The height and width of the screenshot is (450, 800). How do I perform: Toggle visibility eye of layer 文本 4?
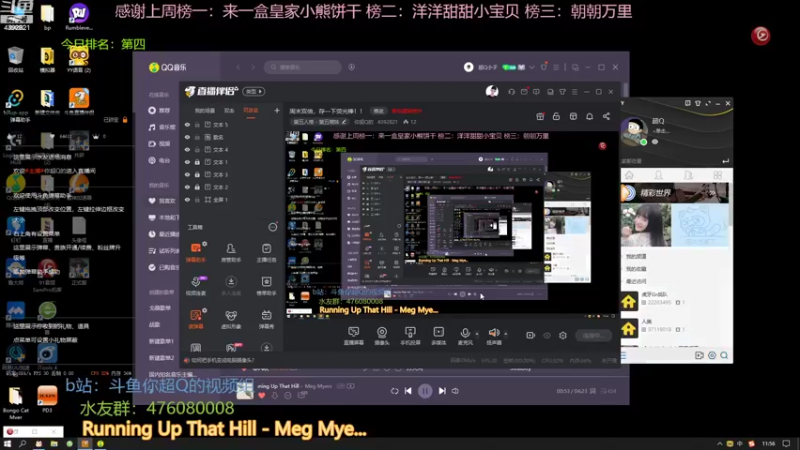coord(187,149)
